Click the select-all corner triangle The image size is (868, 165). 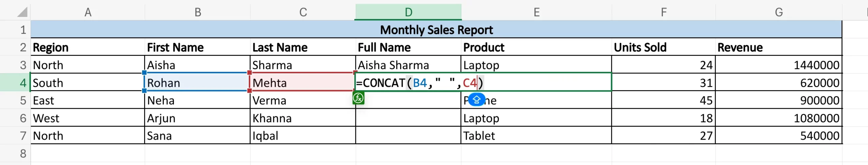[22, 12]
